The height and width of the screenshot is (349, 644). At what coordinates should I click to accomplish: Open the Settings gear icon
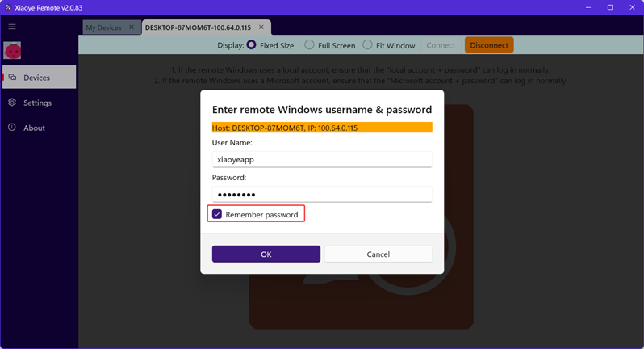pos(12,103)
